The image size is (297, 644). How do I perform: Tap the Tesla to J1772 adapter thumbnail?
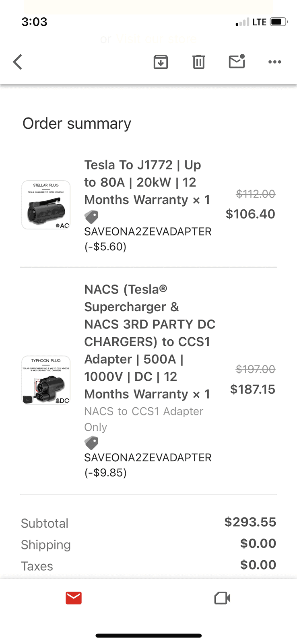tap(46, 205)
